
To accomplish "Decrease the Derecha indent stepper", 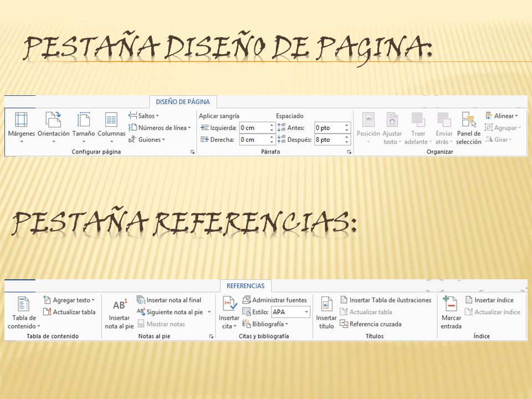I will [272, 142].
